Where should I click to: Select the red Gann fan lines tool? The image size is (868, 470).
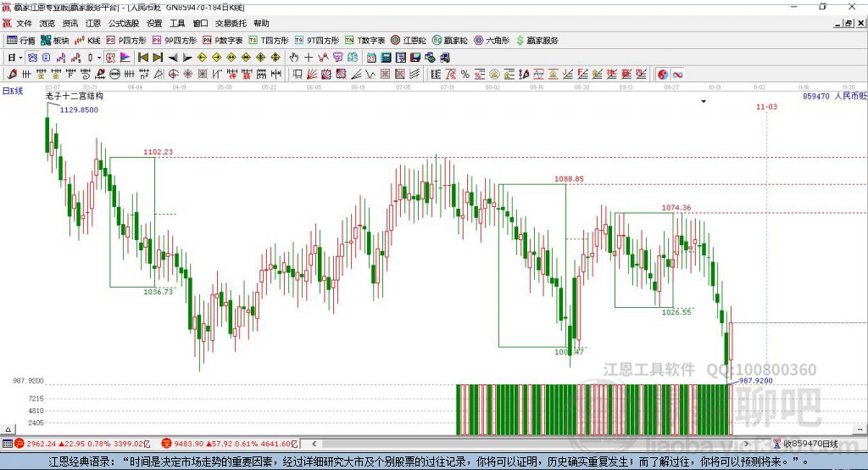pyautogui.click(x=312, y=75)
